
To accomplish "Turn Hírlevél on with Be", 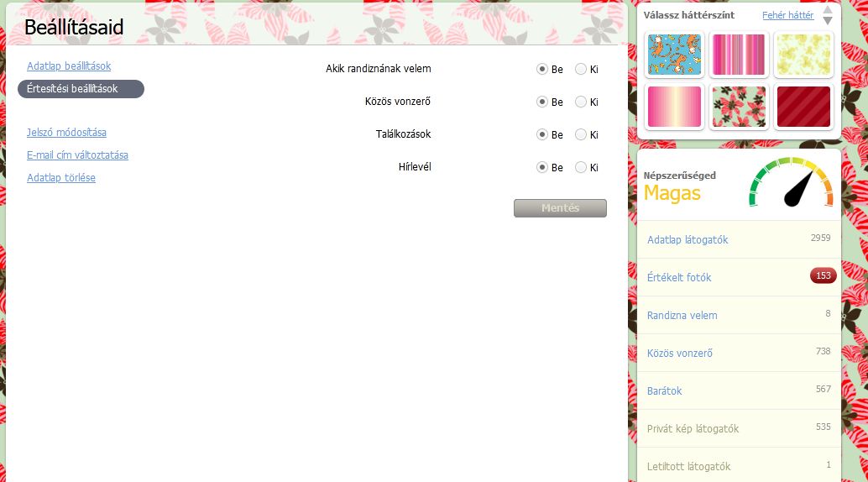I will 542,167.
